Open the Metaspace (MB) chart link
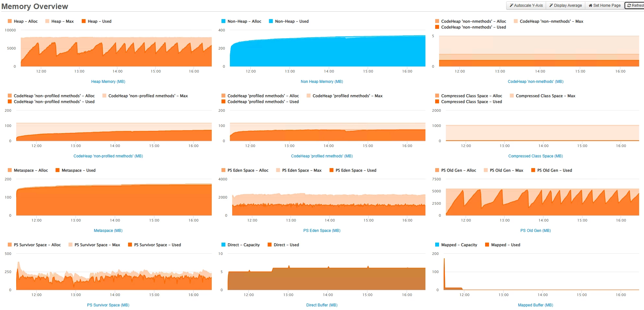The height and width of the screenshot is (310, 644). pyautogui.click(x=108, y=231)
